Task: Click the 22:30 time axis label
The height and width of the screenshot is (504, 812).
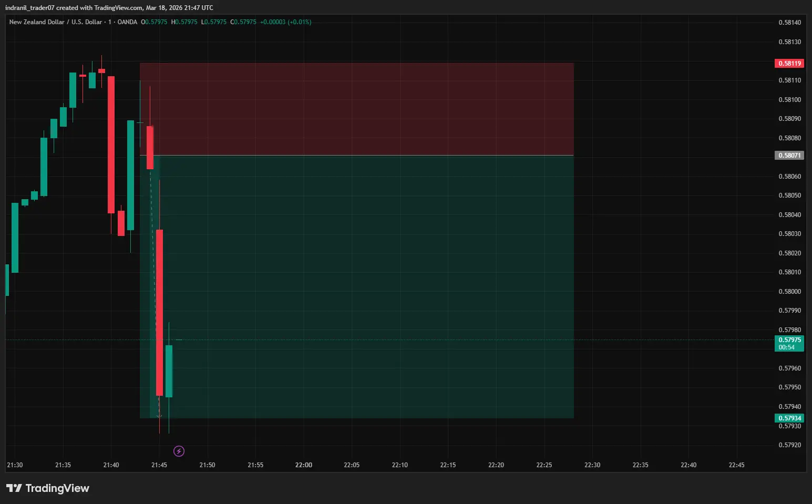Action: (x=592, y=465)
